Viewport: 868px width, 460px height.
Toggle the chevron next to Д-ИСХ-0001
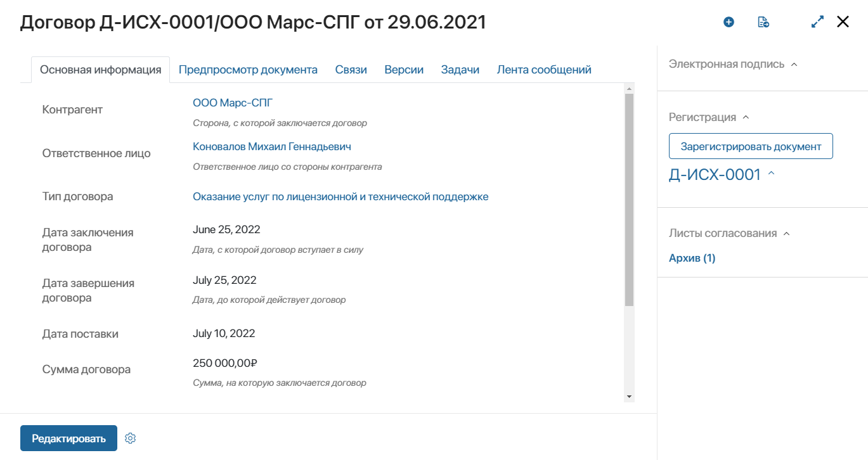coord(771,174)
